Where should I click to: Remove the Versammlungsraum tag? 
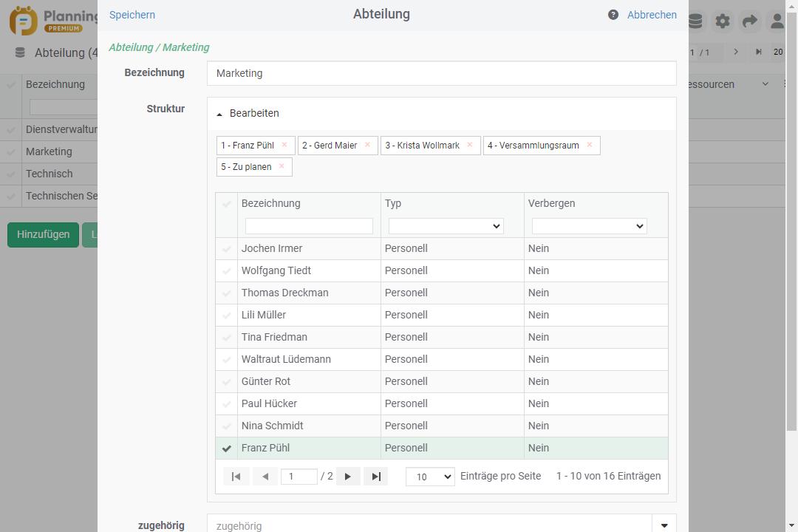589,145
